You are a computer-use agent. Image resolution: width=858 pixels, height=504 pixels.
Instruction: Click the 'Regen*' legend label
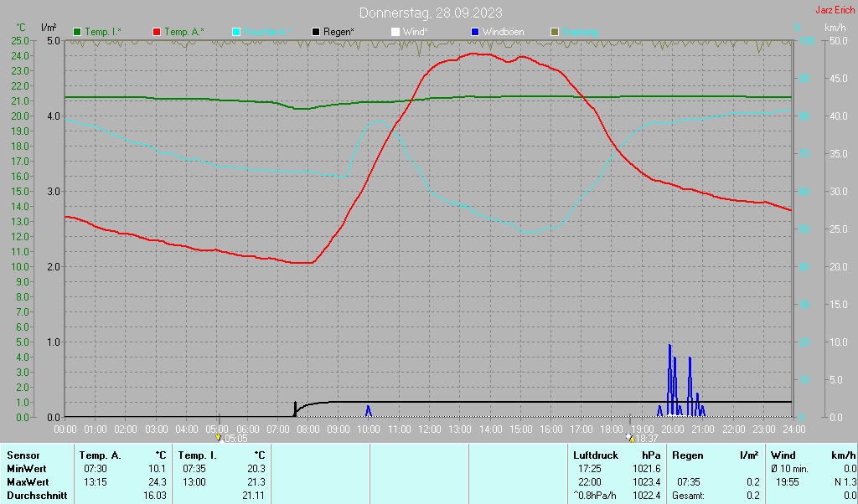[339, 33]
